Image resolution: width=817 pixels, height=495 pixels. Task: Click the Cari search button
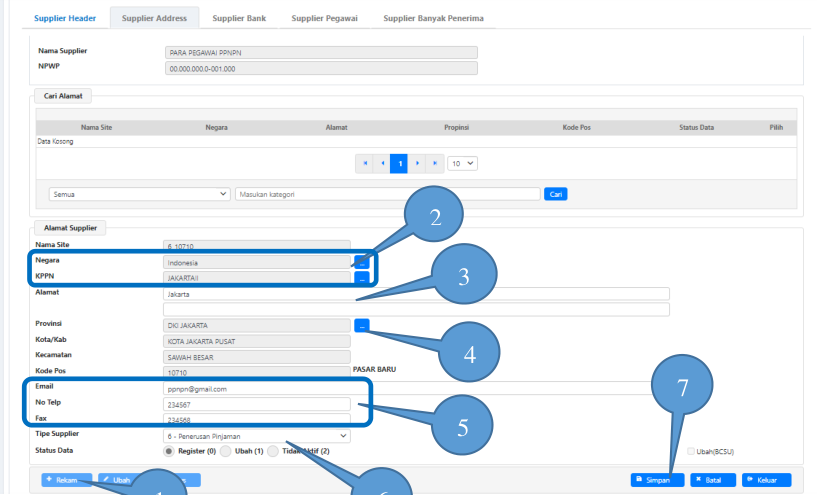pos(556,194)
